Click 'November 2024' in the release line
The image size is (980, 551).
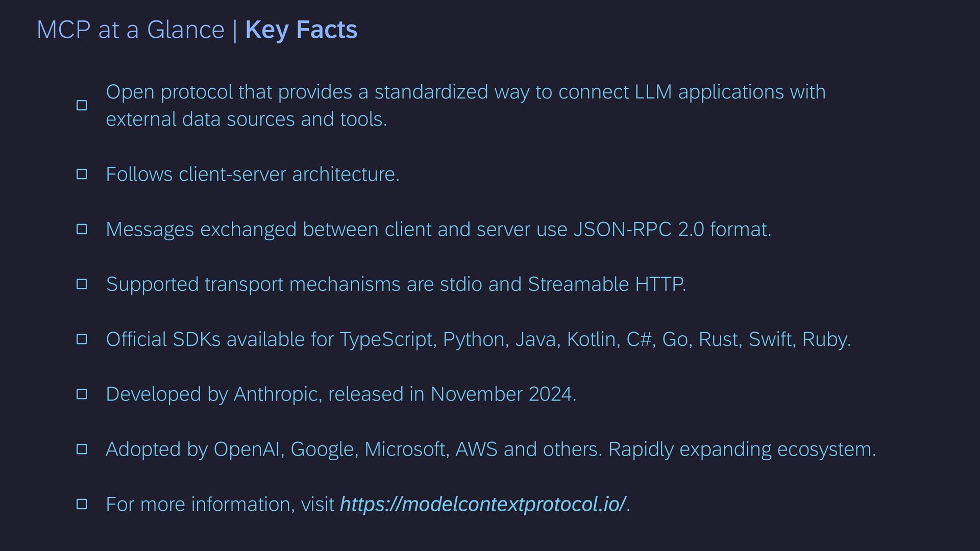click(502, 394)
